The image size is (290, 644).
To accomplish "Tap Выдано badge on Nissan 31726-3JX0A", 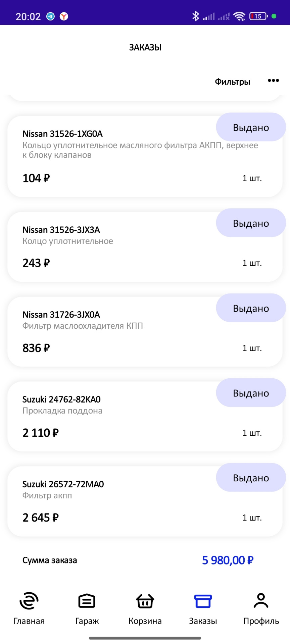I will (x=251, y=308).
